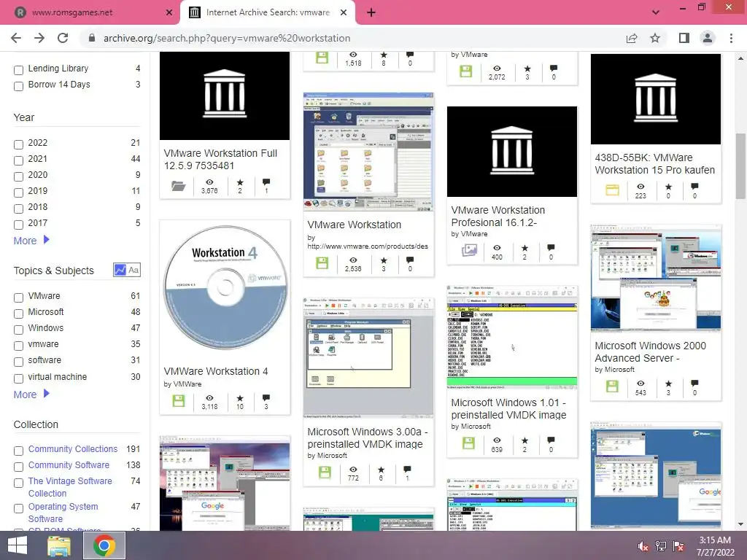Check the virtual machine topic filter
Viewport: 747px width, 560px height.
point(18,378)
